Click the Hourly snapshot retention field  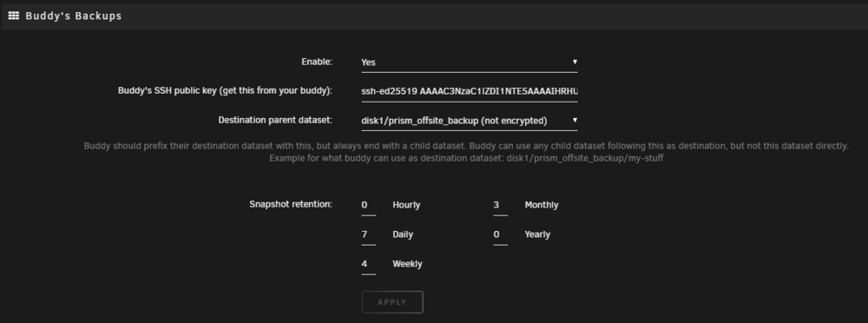point(368,206)
